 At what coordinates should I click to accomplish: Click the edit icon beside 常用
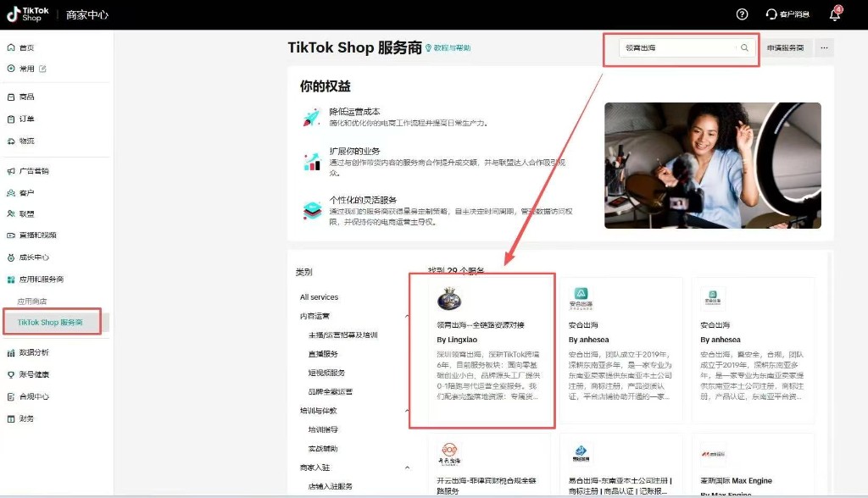pos(42,69)
